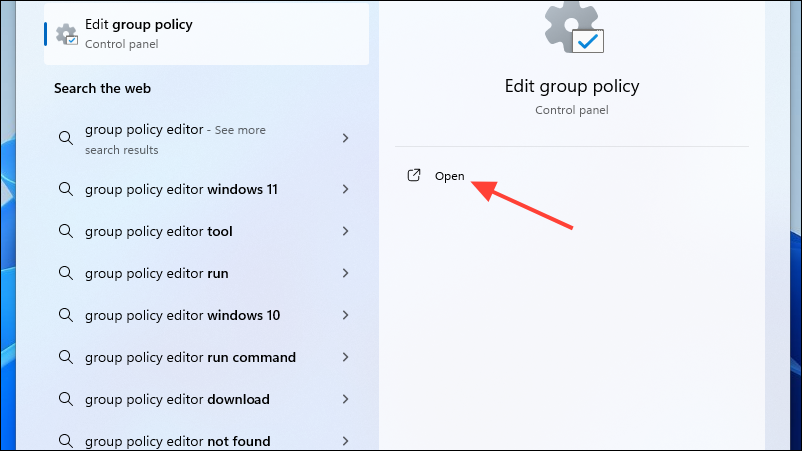Select 'group policy editor windows 11' suggestion
The height and width of the screenshot is (451, 802).
(206, 189)
